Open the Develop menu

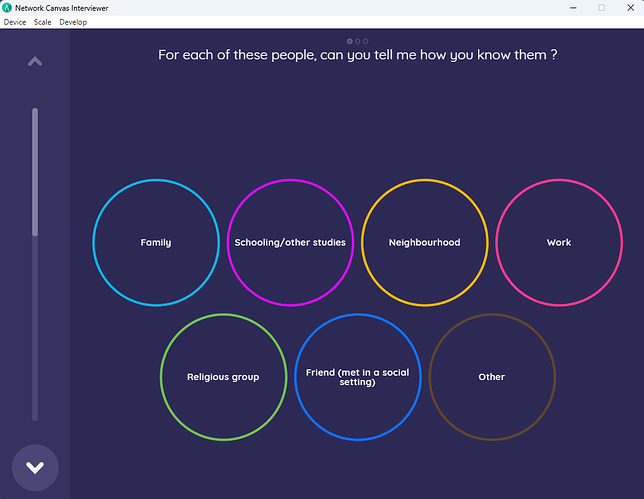(73, 22)
